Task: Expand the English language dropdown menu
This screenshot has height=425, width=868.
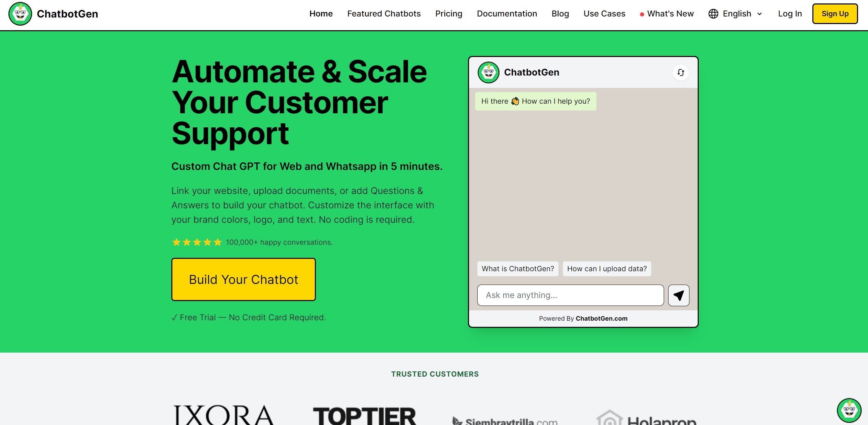Action: tap(736, 13)
